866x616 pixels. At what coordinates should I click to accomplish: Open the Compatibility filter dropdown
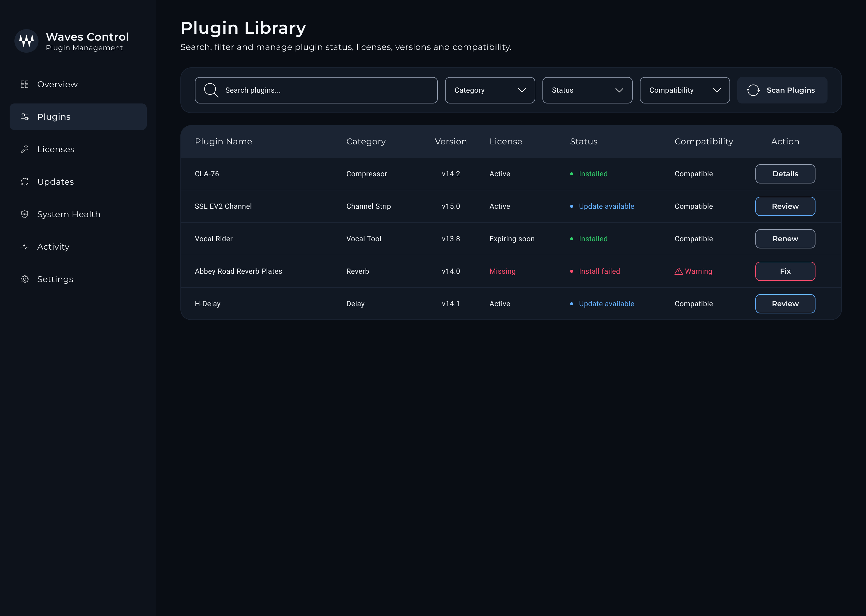[685, 90]
